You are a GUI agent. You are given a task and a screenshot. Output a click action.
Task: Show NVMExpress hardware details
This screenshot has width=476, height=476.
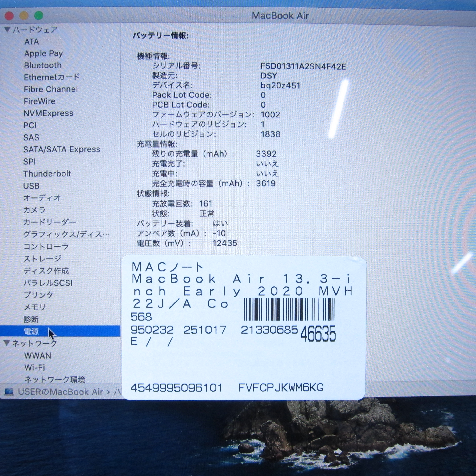point(48,113)
